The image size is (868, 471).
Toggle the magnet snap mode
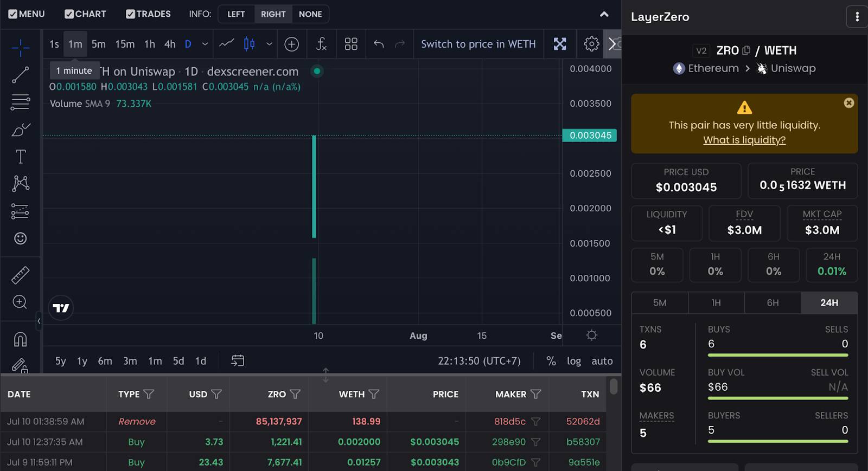(21, 339)
